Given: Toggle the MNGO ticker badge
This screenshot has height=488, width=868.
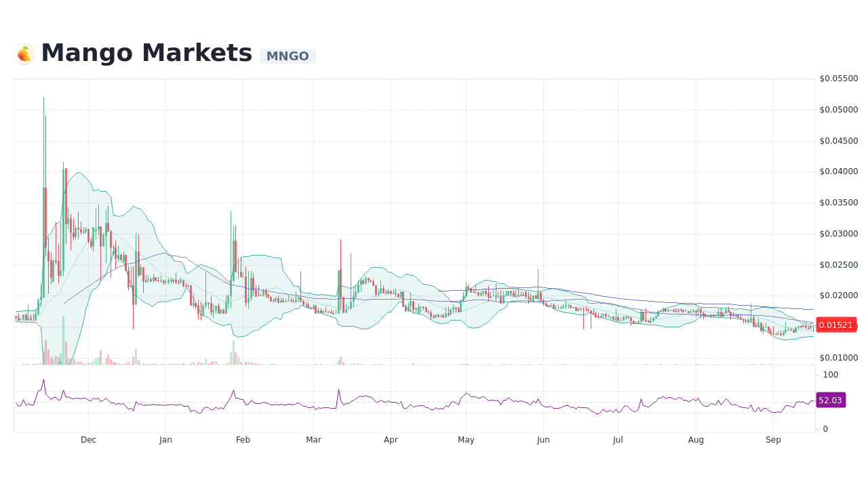Looking at the screenshot, I should pos(288,56).
